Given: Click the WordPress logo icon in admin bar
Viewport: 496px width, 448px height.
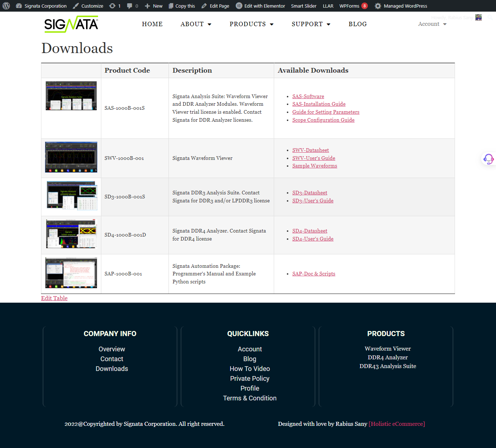Looking at the screenshot, I should click(x=6, y=6).
